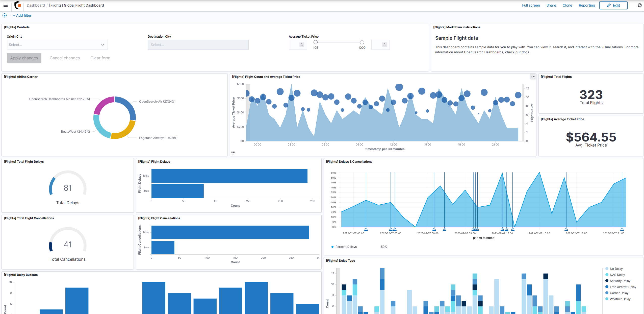This screenshot has width=644, height=314.
Task: Go to Dashboard breadcrumb
Action: (36, 5)
